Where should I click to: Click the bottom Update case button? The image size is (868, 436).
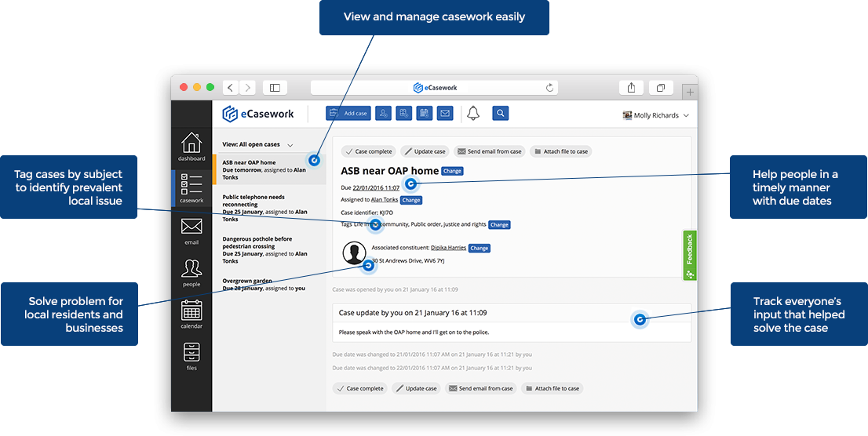pos(417,388)
